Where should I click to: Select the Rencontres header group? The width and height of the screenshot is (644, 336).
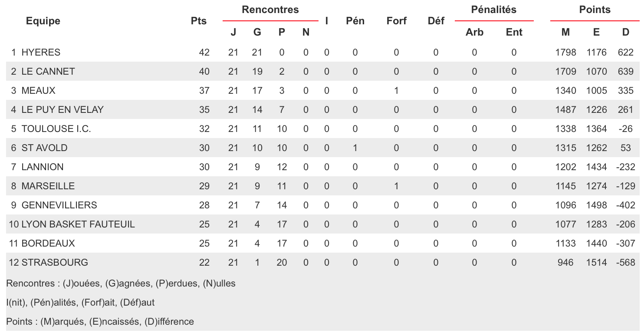(x=270, y=10)
